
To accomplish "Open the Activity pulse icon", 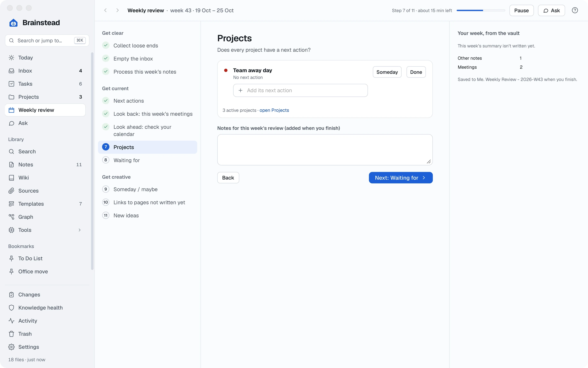I will click(x=11, y=321).
